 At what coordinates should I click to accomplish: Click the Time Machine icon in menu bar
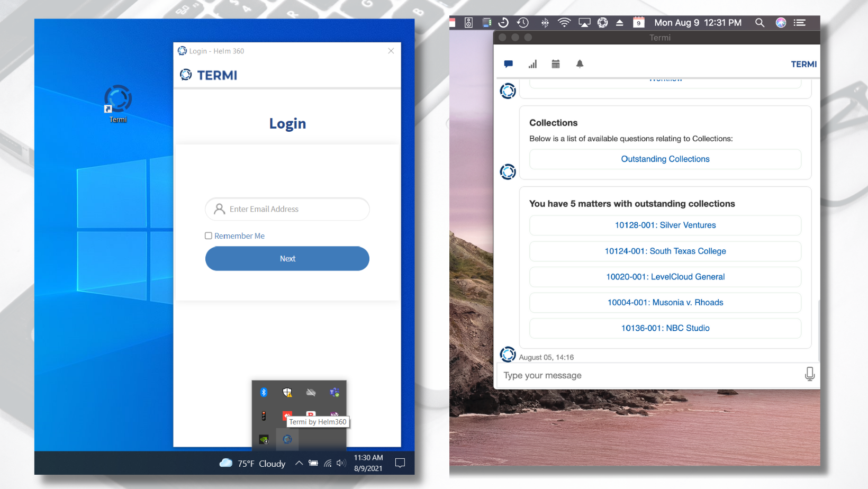point(523,23)
